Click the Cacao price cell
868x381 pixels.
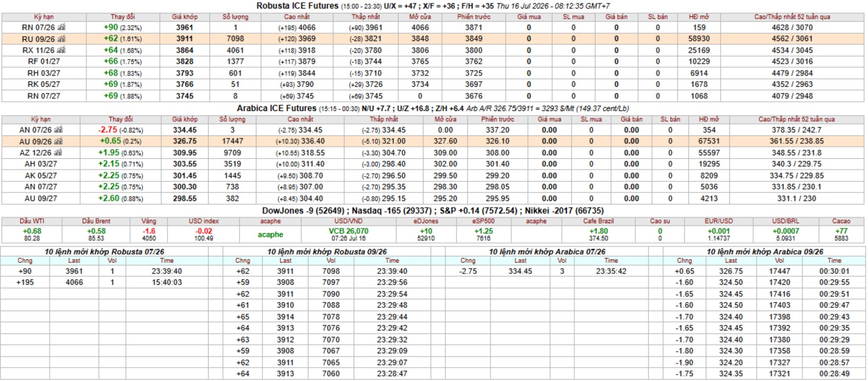point(841,235)
